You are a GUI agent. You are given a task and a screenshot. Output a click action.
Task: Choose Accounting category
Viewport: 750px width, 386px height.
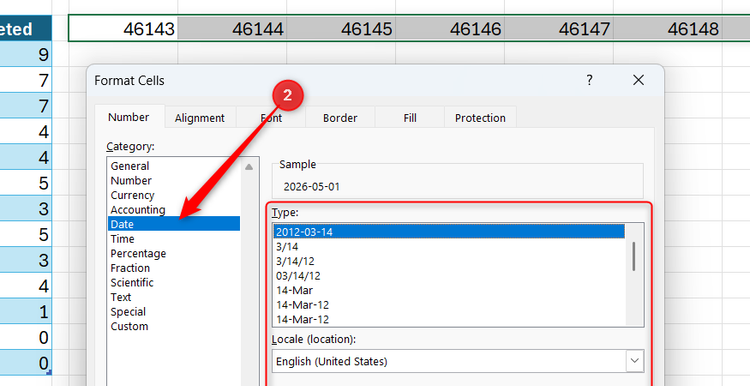174,210
